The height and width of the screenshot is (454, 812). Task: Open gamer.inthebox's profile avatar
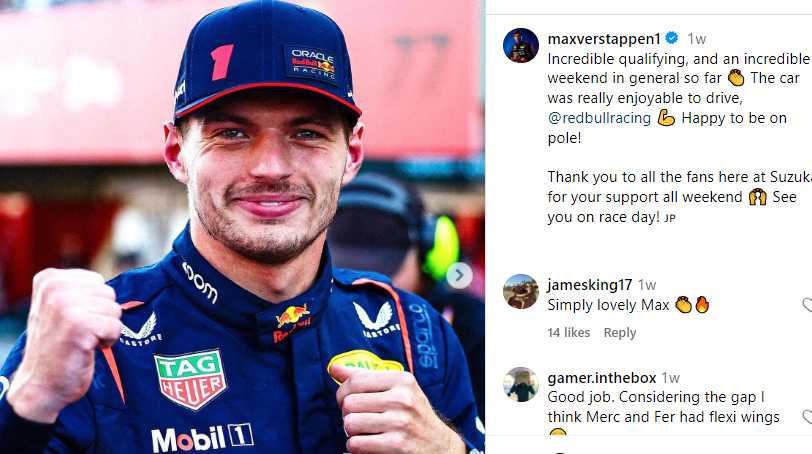521,385
